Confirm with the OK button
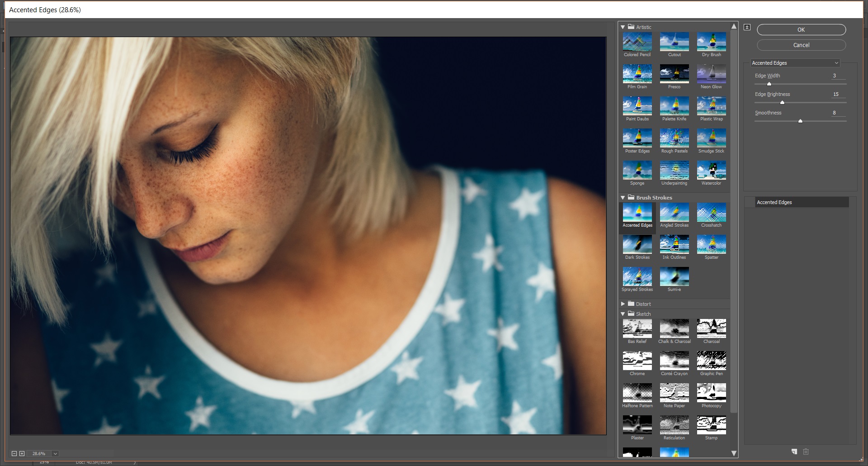 click(x=801, y=29)
